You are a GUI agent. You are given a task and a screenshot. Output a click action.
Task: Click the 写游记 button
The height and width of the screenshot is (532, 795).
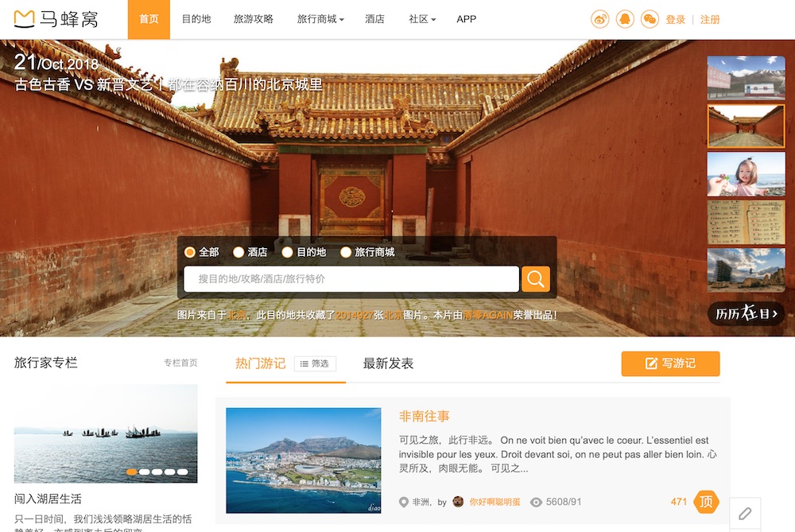pos(670,363)
